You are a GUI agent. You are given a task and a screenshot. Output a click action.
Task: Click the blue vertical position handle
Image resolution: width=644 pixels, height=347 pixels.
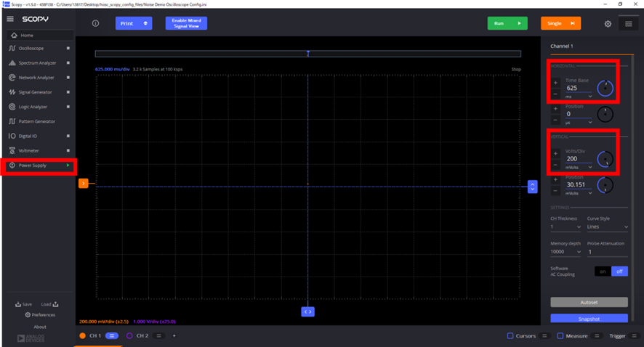(532, 187)
